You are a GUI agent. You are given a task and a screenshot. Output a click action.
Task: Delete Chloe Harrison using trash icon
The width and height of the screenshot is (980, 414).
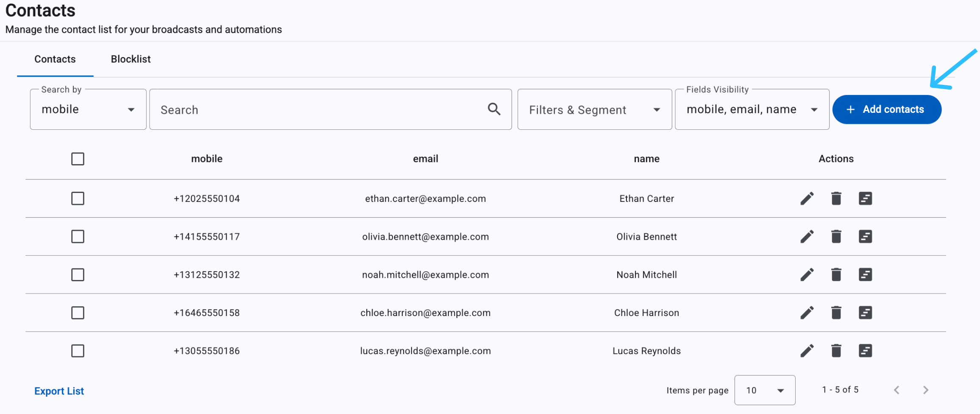point(836,313)
